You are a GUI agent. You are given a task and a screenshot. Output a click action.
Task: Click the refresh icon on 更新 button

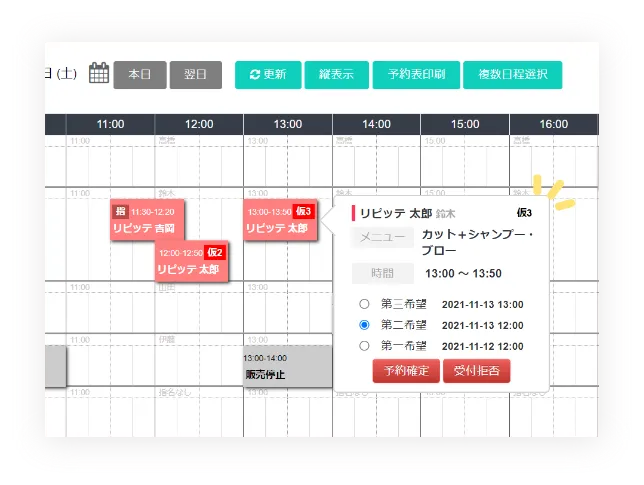tap(255, 75)
